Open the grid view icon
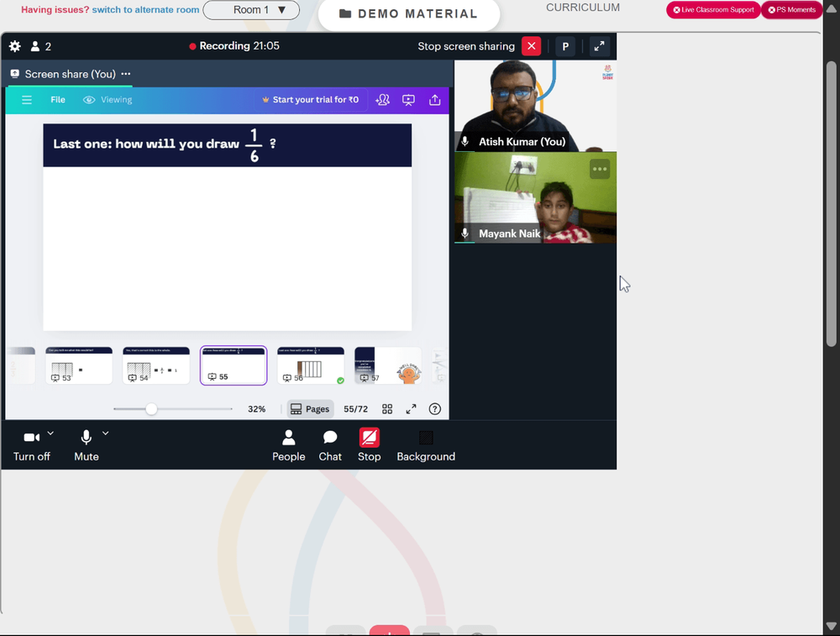 point(387,409)
